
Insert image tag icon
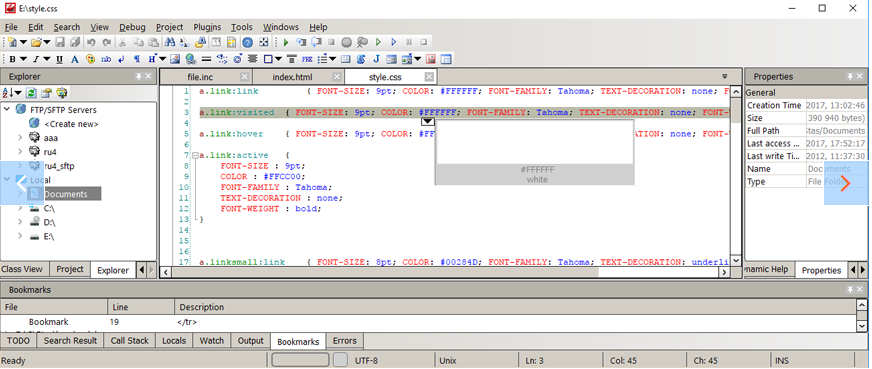point(175,59)
